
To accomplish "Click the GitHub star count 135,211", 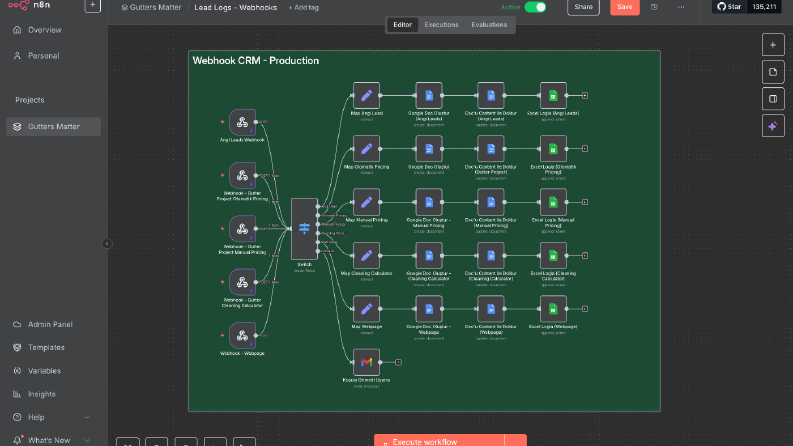I will [x=764, y=7].
